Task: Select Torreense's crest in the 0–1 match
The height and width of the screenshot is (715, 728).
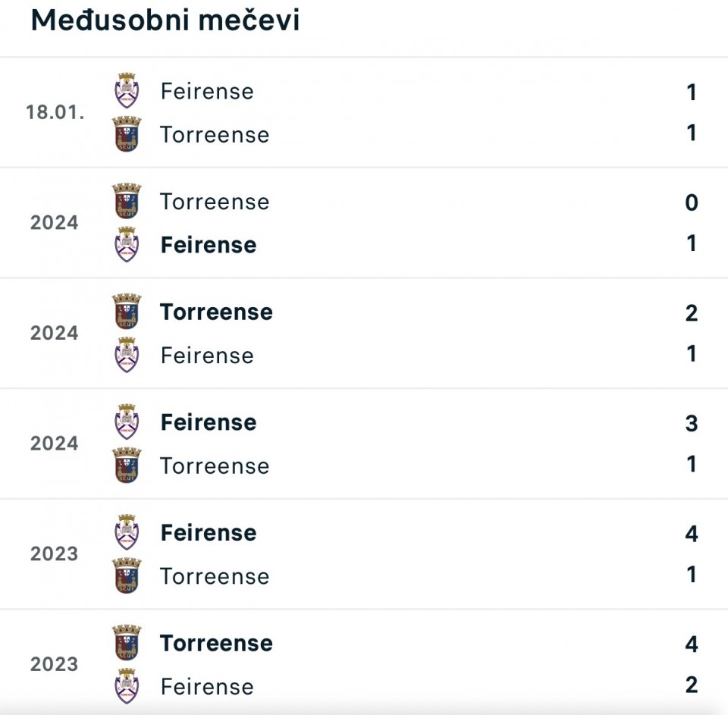Action: (127, 202)
